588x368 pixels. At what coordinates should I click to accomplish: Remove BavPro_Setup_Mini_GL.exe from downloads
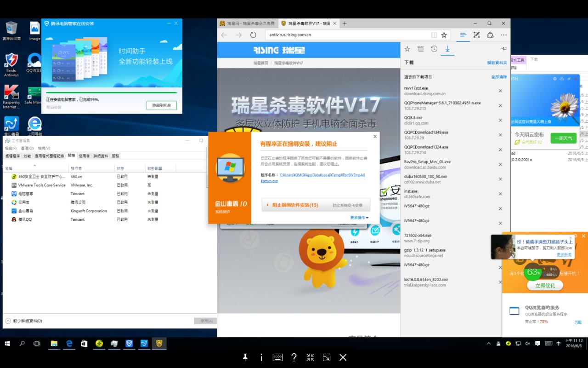[500, 164]
